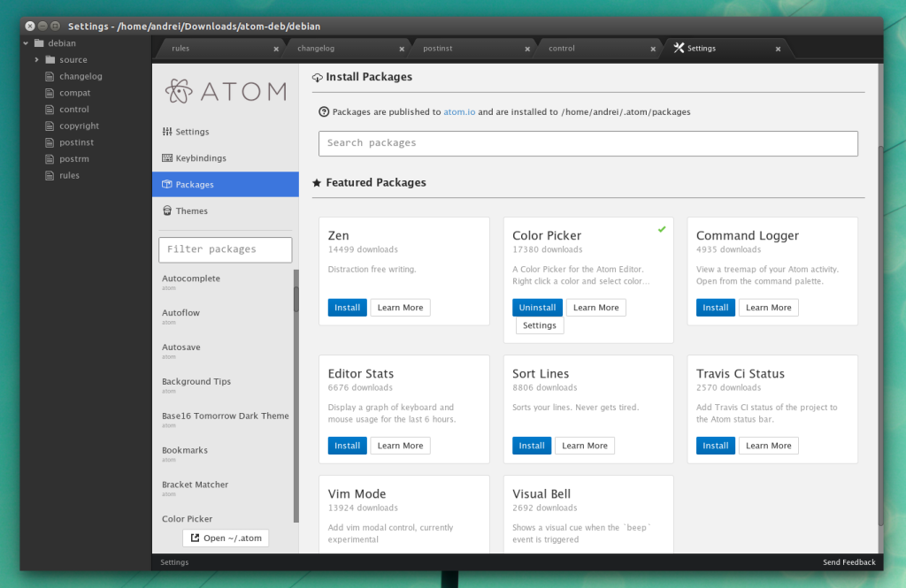
Task: Click the rules file icon in tree
Action: coord(50,176)
